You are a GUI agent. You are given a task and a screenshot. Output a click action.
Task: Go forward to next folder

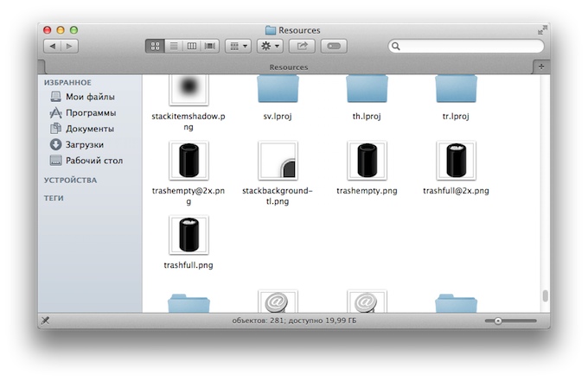tap(69, 46)
